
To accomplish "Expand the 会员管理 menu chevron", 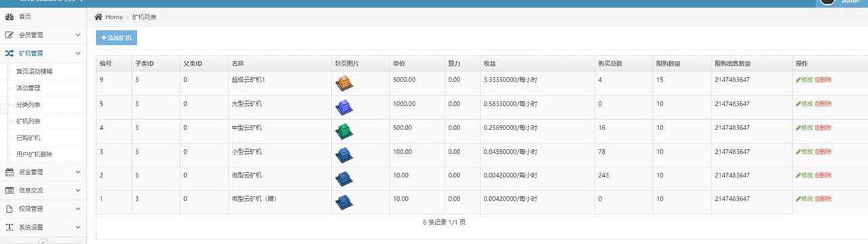I will [78, 35].
